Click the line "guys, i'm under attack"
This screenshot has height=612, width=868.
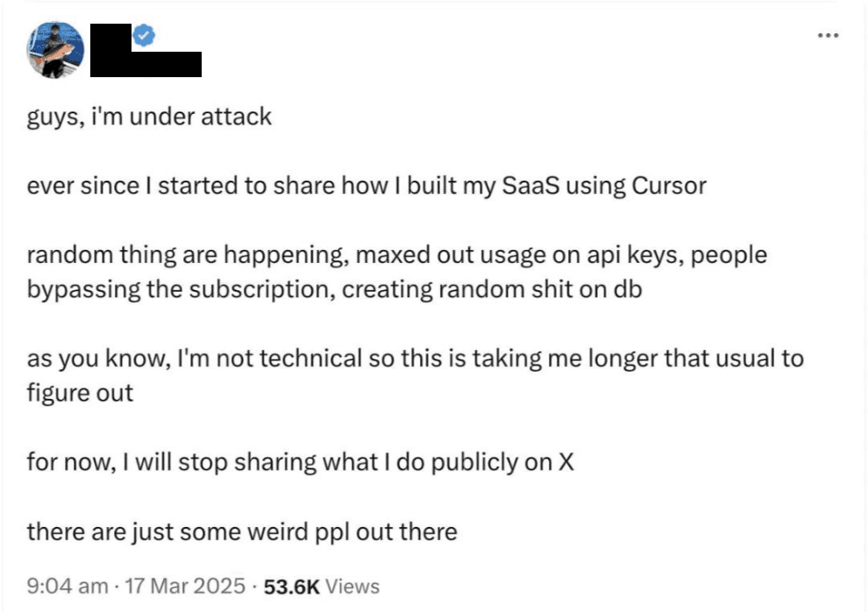(149, 117)
